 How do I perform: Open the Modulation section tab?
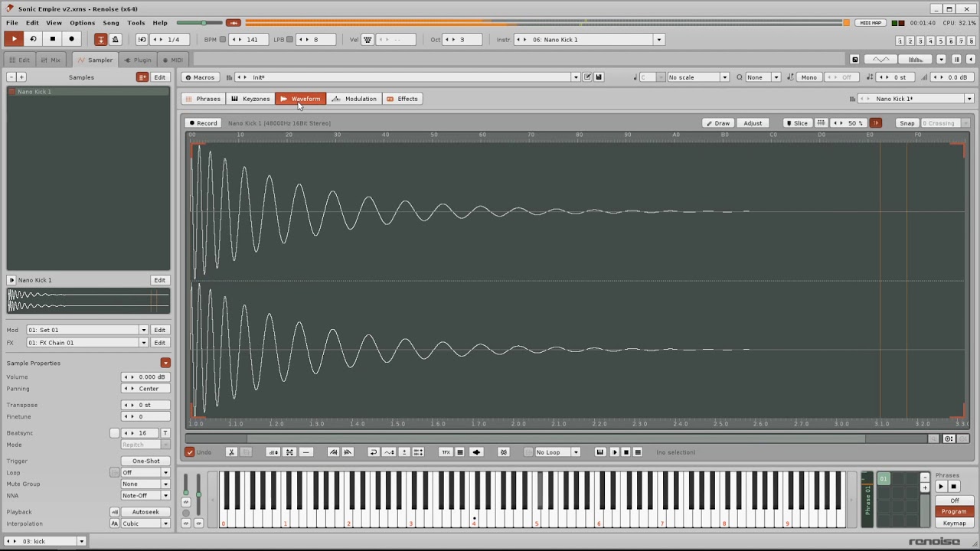pos(354,99)
